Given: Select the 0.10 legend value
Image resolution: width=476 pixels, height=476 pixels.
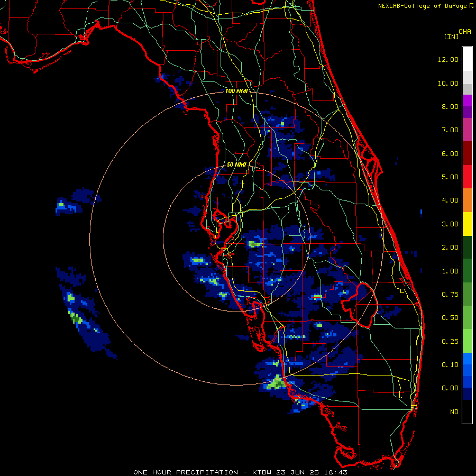Looking at the screenshot, I should (450, 365).
